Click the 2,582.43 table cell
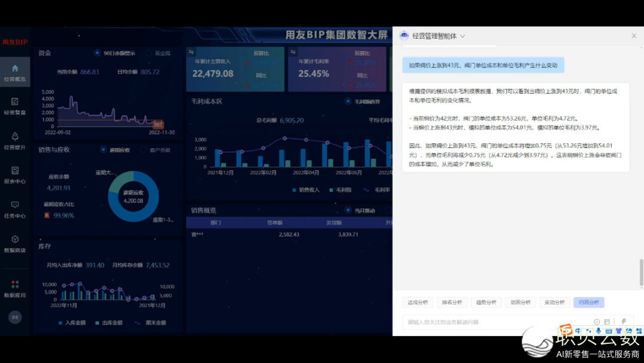This screenshot has height=363, width=644. 289,234
